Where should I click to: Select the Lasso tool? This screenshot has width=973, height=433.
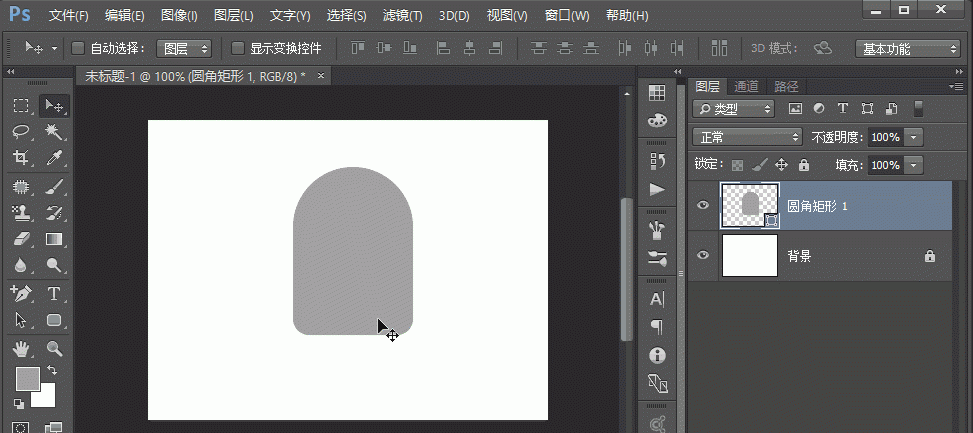point(21,132)
